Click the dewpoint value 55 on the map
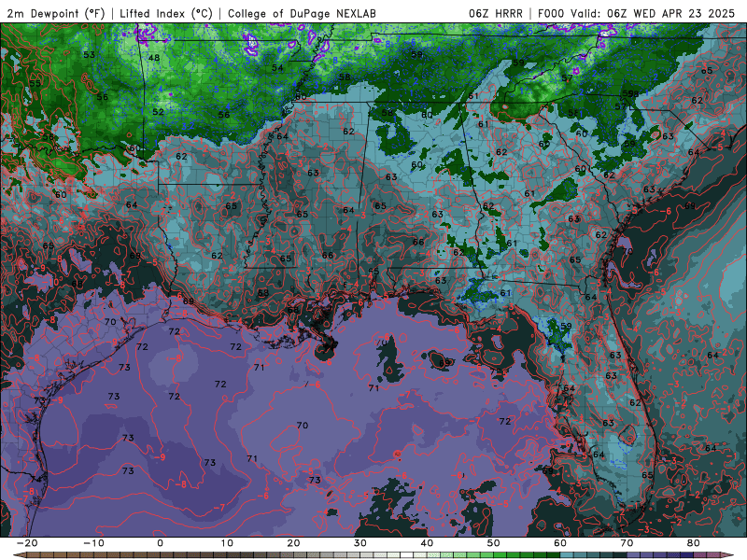 click(35, 83)
